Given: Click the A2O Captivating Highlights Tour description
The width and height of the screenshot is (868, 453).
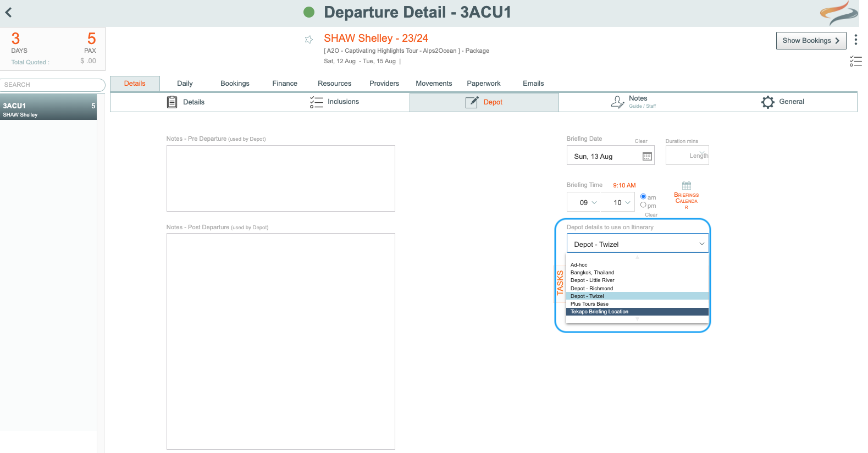Looking at the screenshot, I should click(406, 51).
